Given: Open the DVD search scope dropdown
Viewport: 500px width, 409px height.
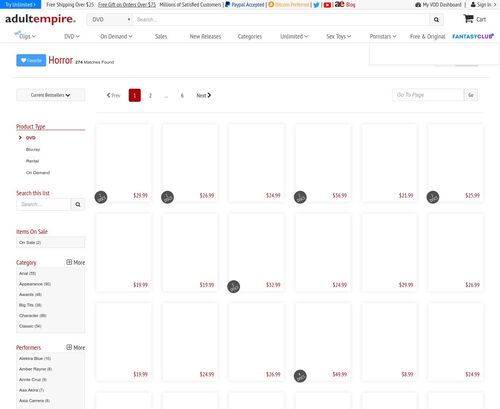Looking at the screenshot, I should pyautogui.click(x=110, y=20).
